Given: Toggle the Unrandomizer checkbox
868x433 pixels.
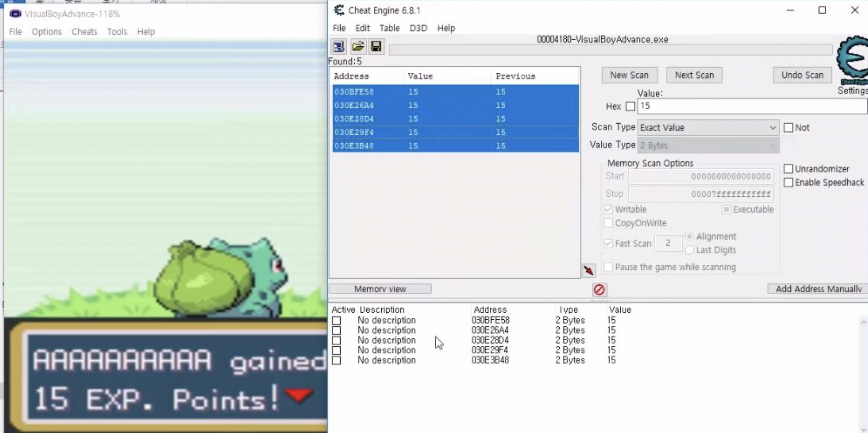Looking at the screenshot, I should click(x=788, y=169).
